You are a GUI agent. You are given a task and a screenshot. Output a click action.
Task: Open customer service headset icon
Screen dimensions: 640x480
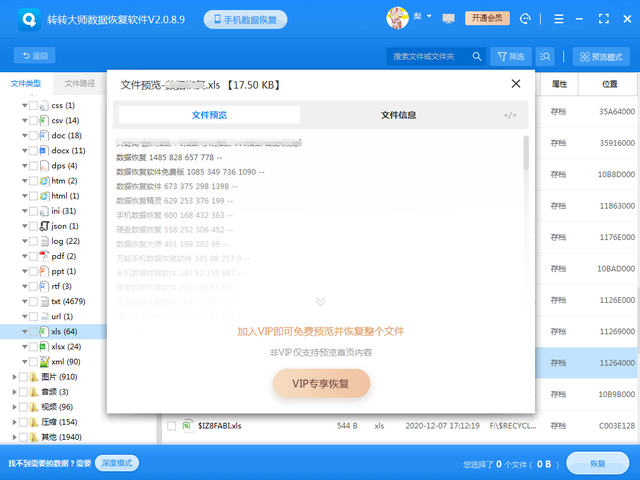pyautogui.click(x=525, y=19)
